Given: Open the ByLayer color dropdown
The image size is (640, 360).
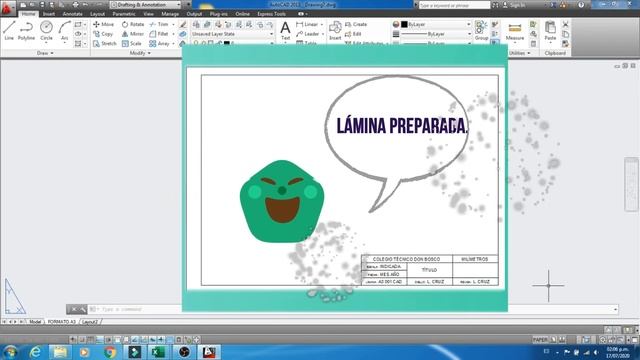Looking at the screenshot, I should click(x=436, y=24).
